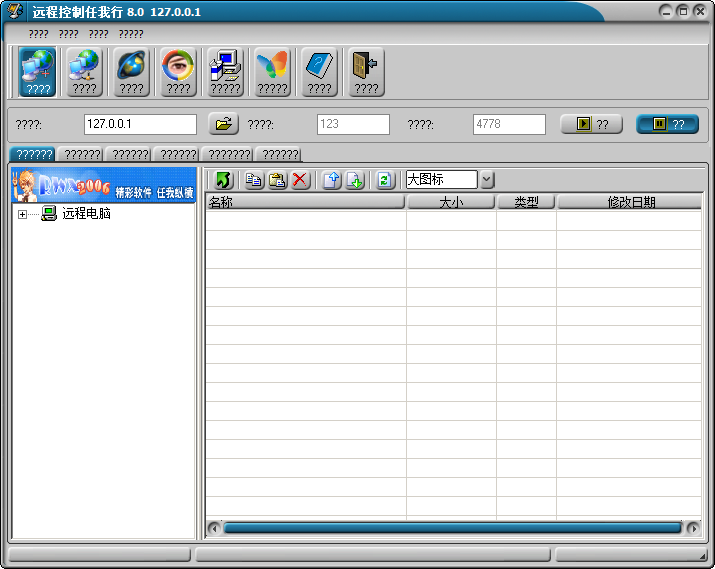
Task: Click the copy files icon in file toolbar
Action: [254, 180]
